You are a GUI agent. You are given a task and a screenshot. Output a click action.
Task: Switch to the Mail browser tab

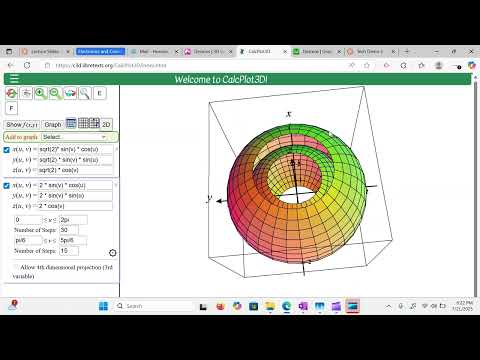coord(154,52)
